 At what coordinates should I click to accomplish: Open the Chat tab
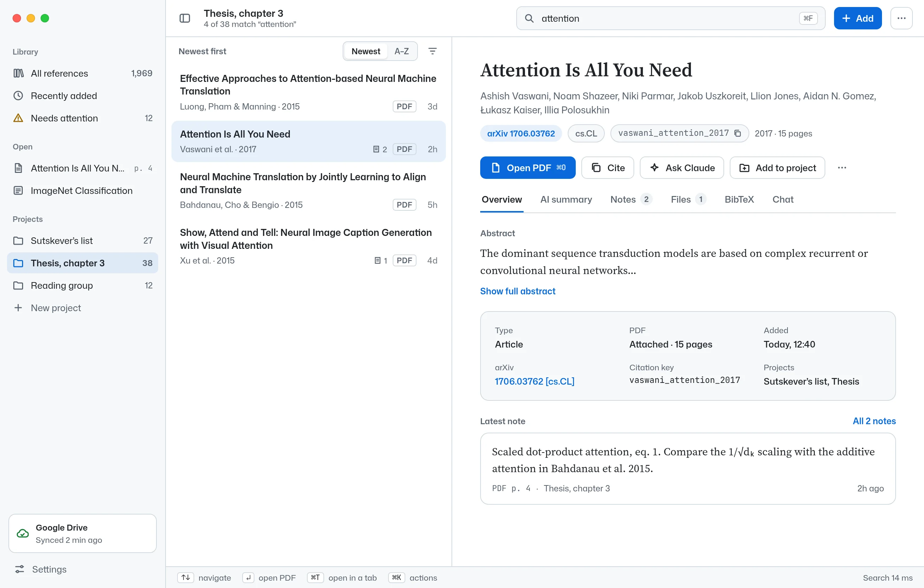(783, 199)
